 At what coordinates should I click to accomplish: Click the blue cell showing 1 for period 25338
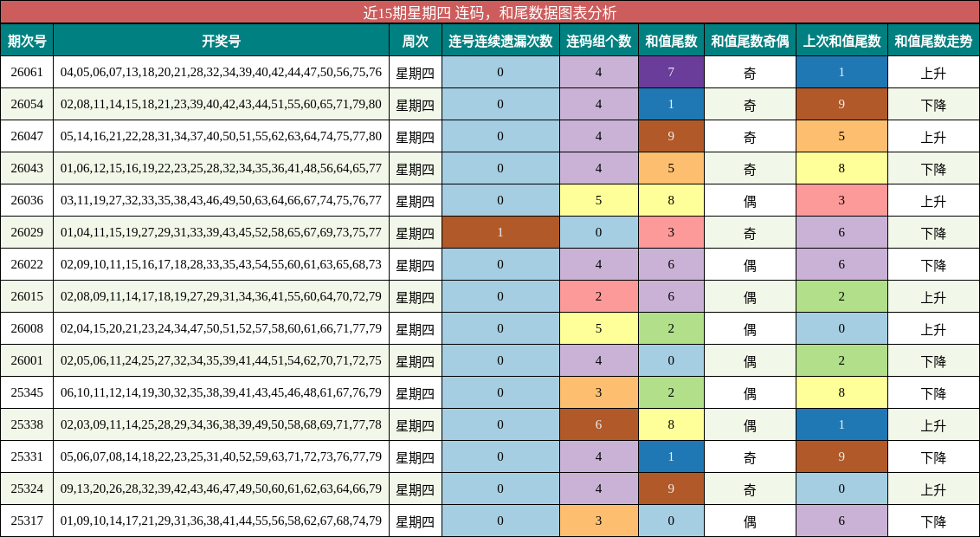[x=841, y=424]
